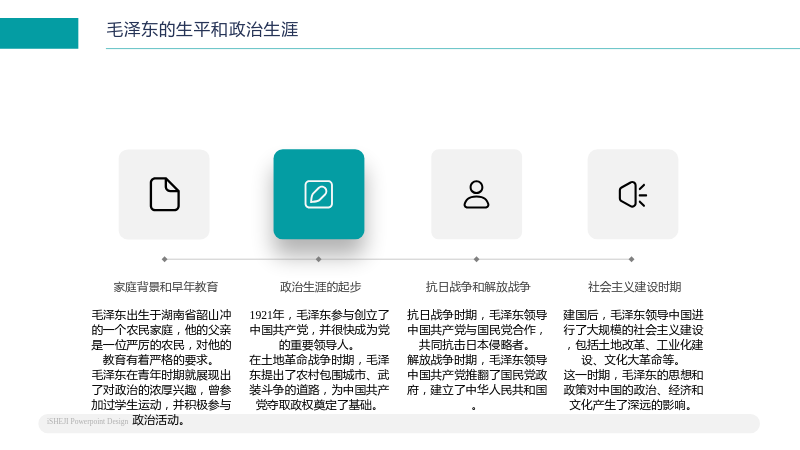Click the teal rectangle beside the title

39,33
